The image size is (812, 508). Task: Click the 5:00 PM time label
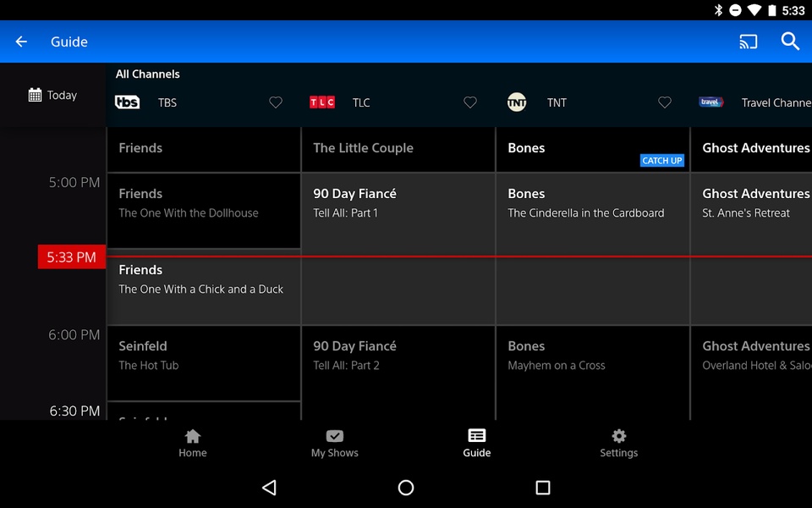pos(74,183)
